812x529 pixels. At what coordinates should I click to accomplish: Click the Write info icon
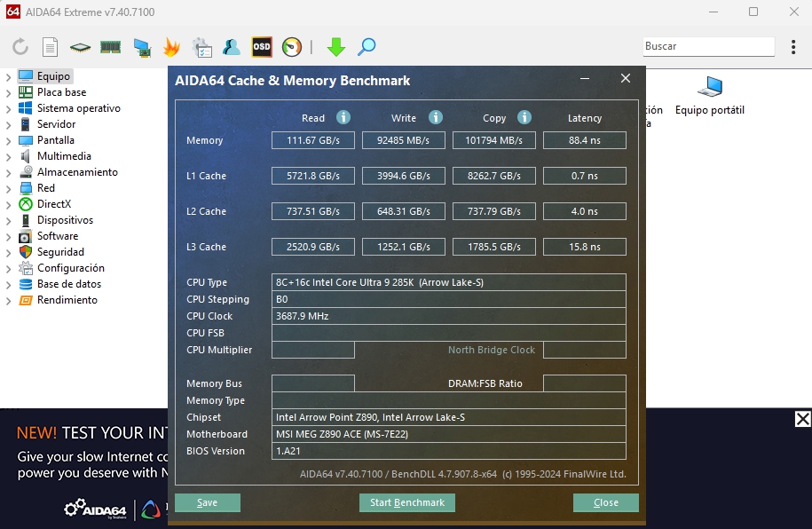tap(436, 118)
